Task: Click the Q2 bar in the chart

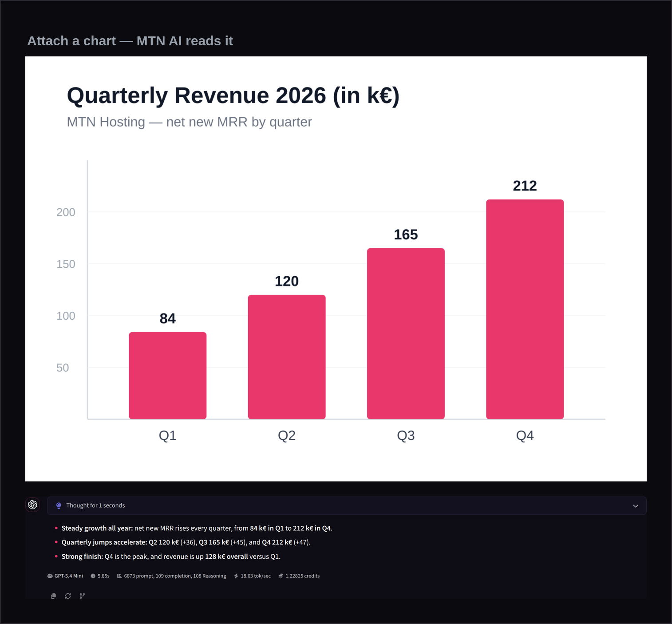Action: point(287,357)
